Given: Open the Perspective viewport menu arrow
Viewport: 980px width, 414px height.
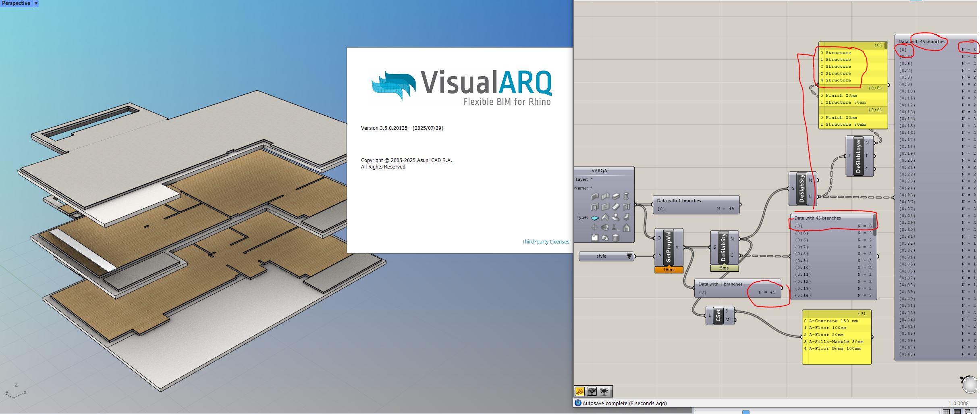Looking at the screenshot, I should pyautogui.click(x=36, y=3).
